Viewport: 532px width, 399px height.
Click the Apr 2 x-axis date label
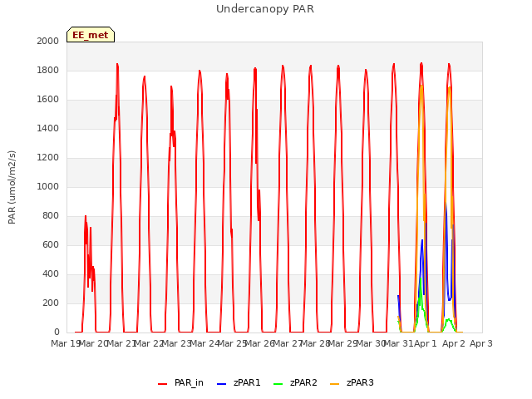click(x=454, y=343)
